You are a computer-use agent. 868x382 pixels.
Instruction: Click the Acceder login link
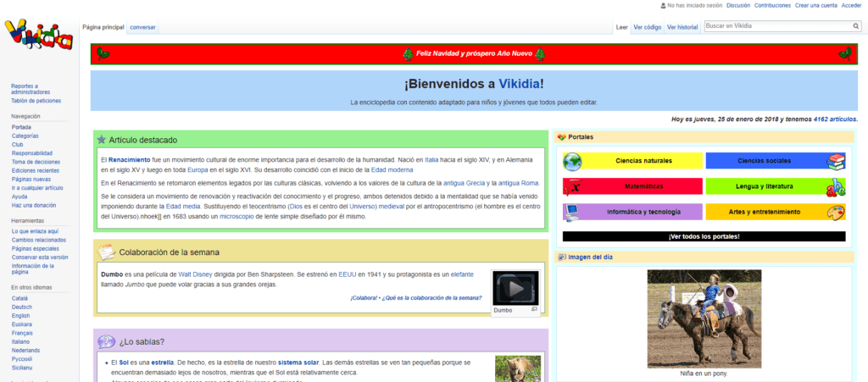[x=851, y=6]
